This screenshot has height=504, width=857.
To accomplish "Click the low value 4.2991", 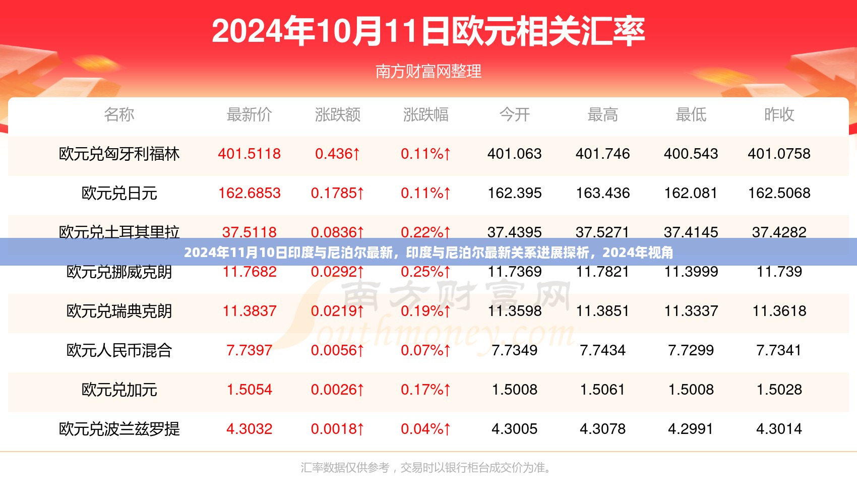I will pos(691,429).
